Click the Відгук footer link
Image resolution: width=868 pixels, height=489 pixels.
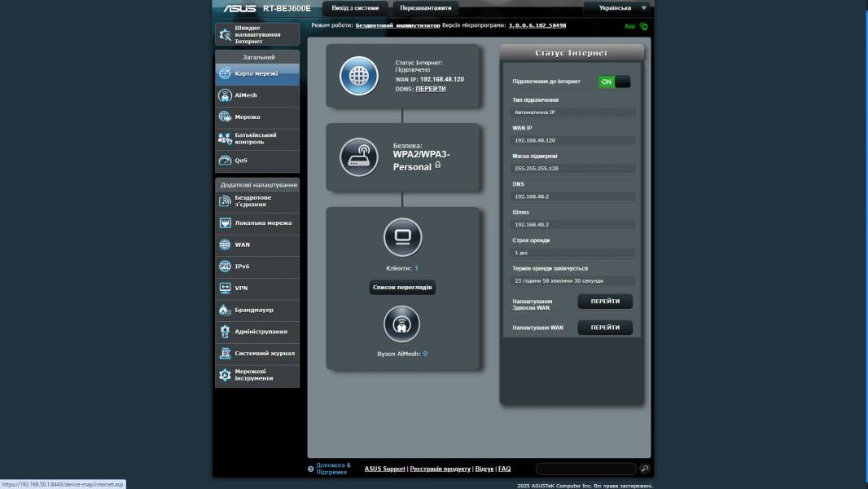(484, 469)
